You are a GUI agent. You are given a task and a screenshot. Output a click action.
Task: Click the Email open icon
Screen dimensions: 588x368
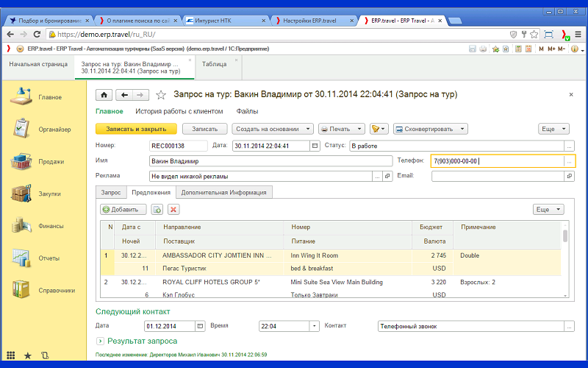(x=569, y=176)
